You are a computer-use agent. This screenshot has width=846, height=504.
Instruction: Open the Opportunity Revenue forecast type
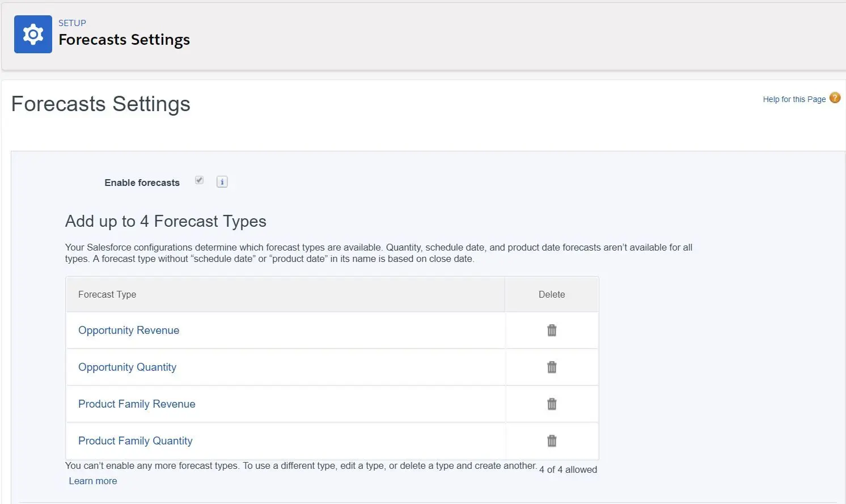(x=129, y=331)
